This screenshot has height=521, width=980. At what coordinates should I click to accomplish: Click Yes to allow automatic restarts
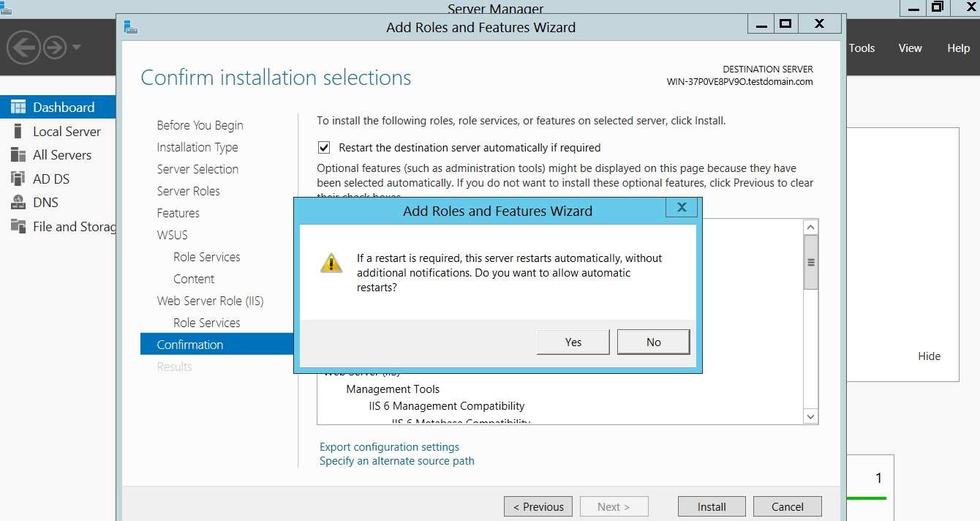pos(573,342)
